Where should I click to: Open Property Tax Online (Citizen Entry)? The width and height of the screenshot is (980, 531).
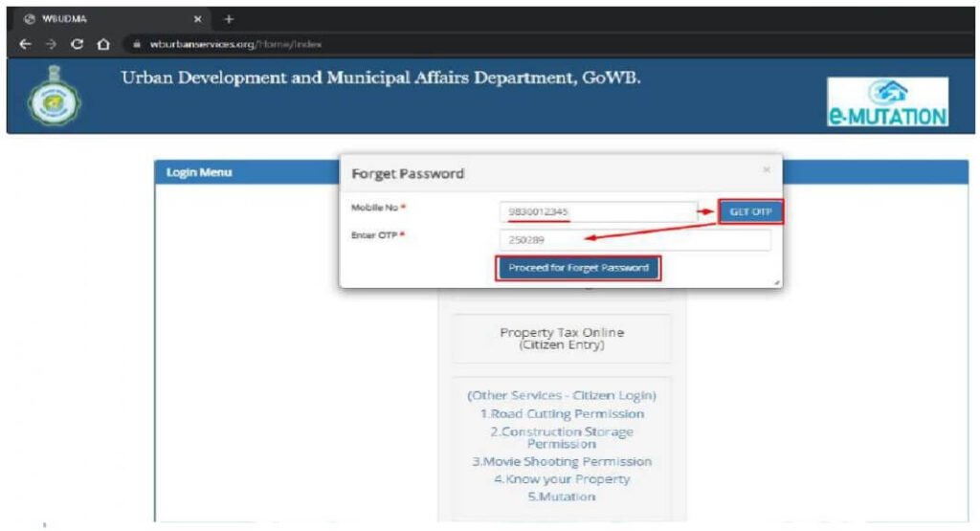pyautogui.click(x=561, y=339)
